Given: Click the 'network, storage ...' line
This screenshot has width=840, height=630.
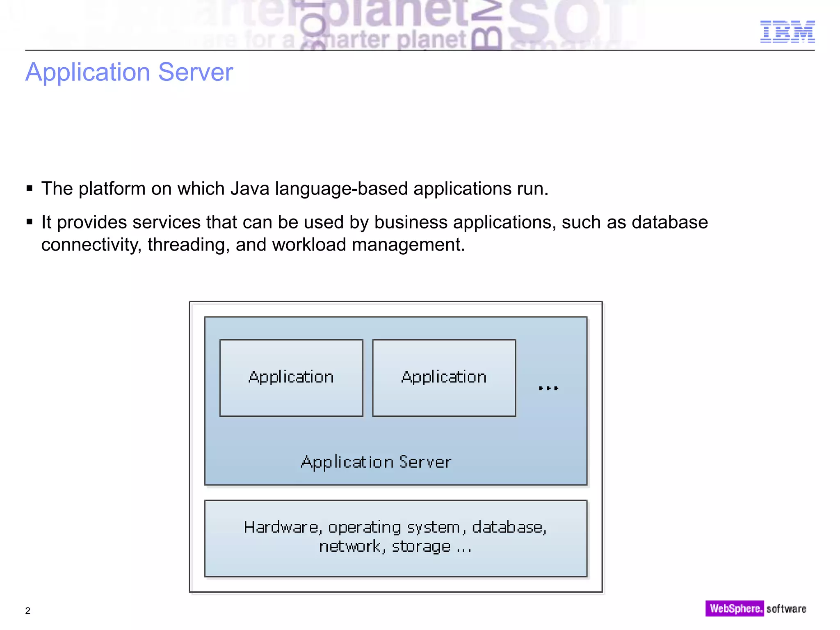Looking at the screenshot, I should point(395,547).
